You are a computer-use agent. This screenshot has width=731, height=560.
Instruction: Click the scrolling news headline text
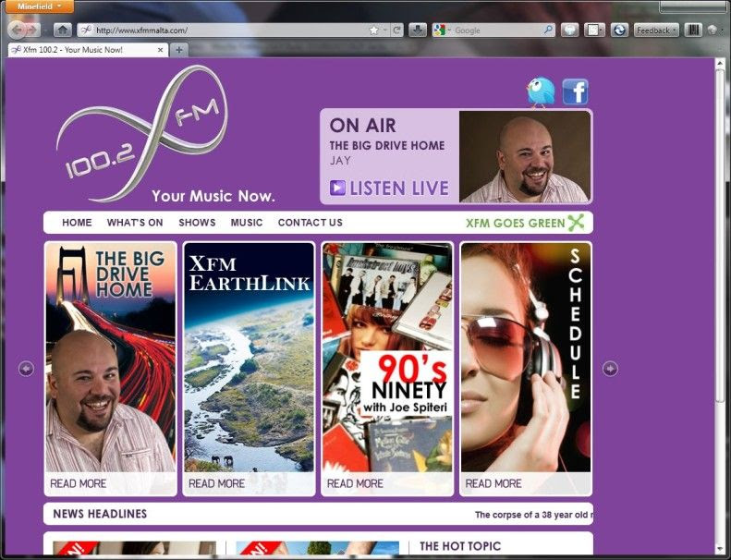[534, 515]
